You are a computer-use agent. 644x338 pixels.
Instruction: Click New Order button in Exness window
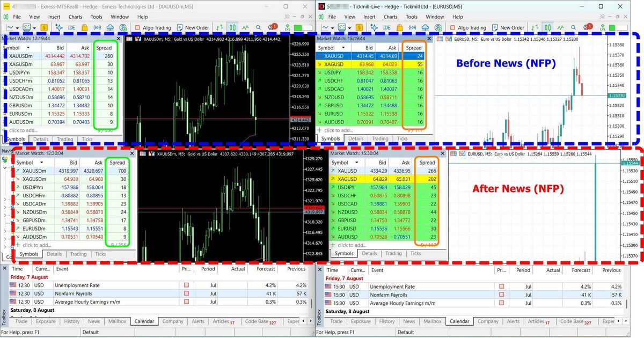tap(193, 27)
